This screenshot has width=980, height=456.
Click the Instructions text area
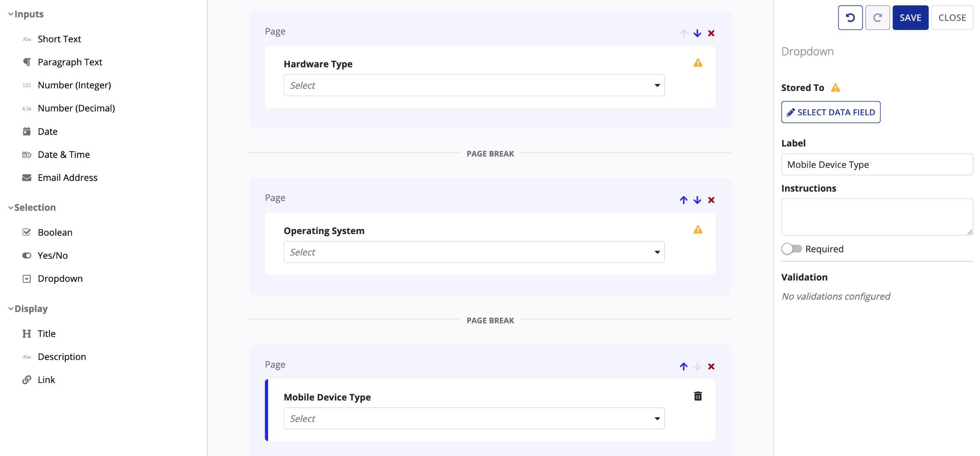click(877, 217)
